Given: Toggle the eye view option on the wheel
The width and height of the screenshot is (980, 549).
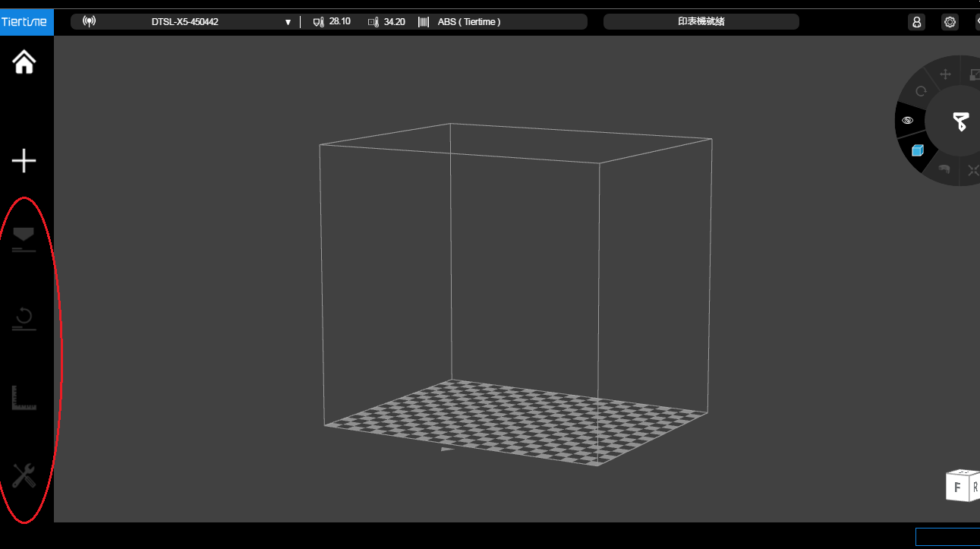Looking at the screenshot, I should pos(907,121).
